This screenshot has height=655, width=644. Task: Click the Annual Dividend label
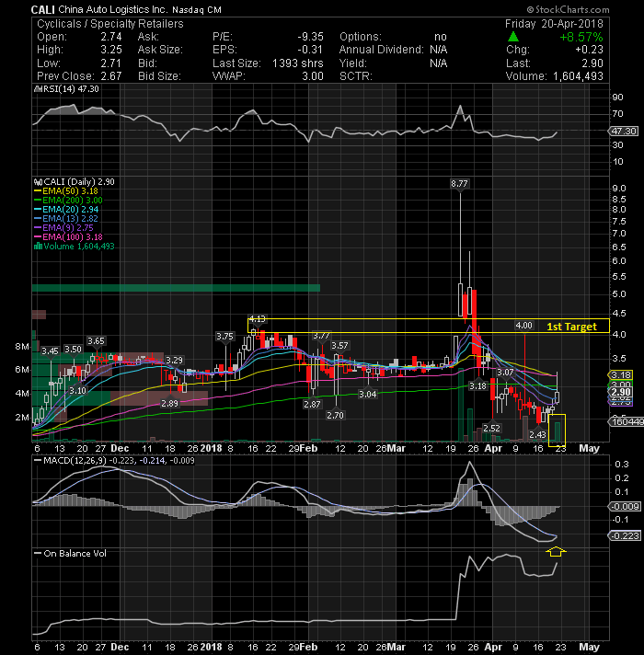[x=381, y=50]
